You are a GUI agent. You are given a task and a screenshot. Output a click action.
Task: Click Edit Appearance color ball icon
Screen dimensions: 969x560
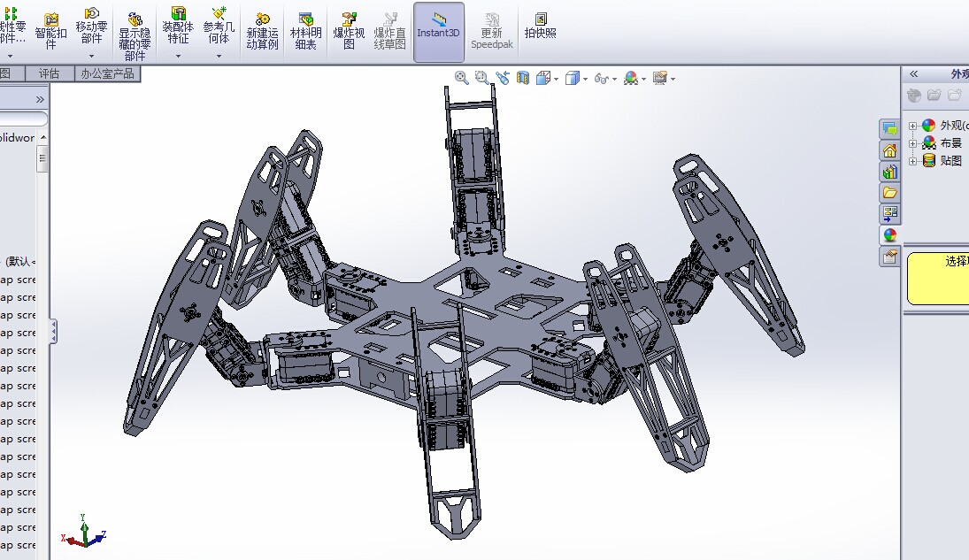(631, 78)
